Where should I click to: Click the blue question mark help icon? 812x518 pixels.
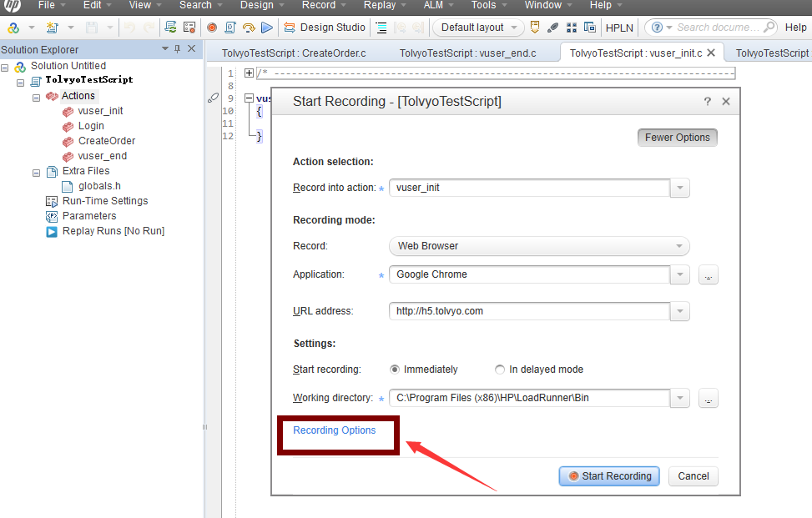coord(657,28)
